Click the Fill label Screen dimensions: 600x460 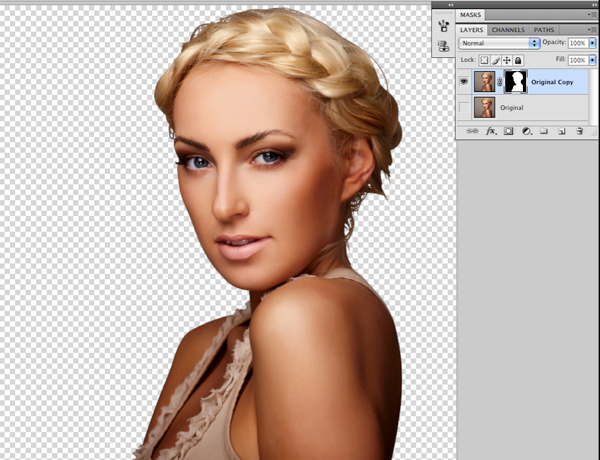[561, 59]
